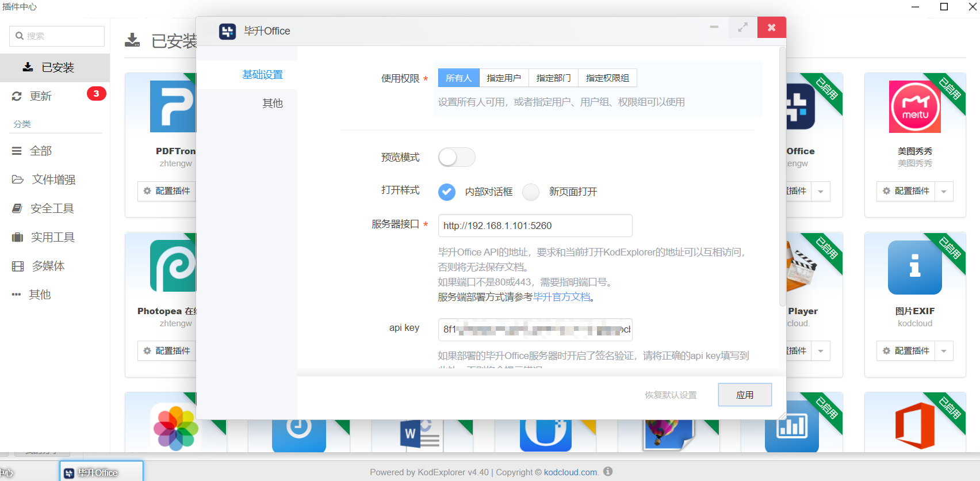The width and height of the screenshot is (980, 481).
Task: Click 配置插件 button under 美图秀秀
Action: pyautogui.click(x=906, y=191)
